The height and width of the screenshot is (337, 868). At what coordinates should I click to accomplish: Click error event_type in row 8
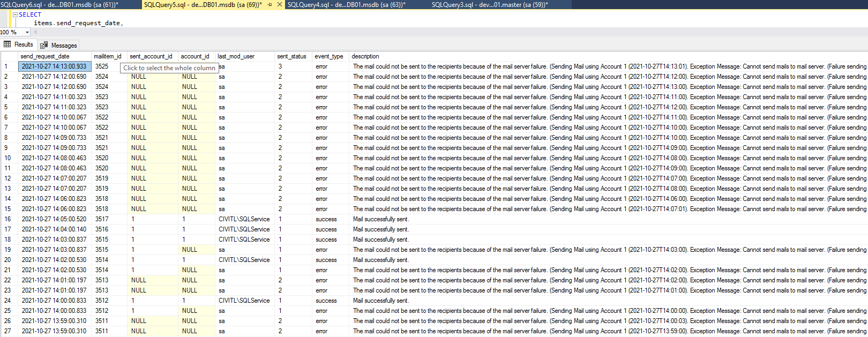click(331, 138)
